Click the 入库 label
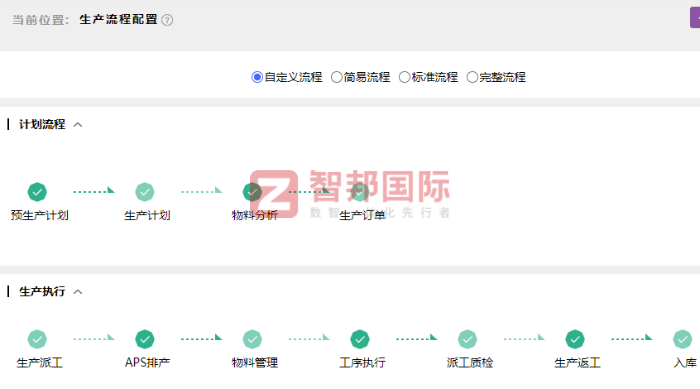This screenshot has width=700, height=389. (x=685, y=363)
